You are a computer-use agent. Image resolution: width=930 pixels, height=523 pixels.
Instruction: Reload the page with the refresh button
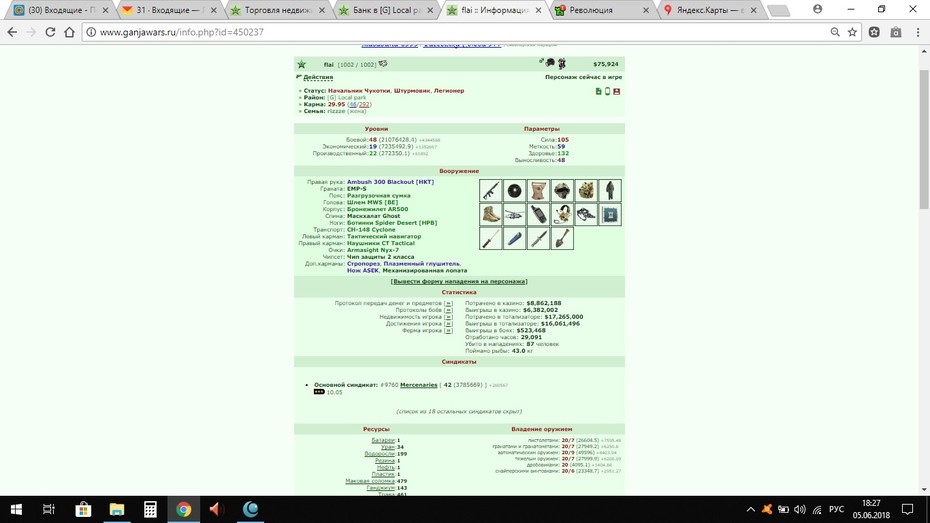coord(50,32)
